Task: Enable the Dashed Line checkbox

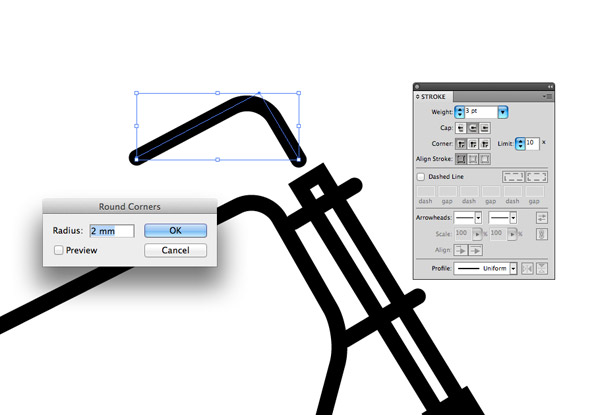Action: (421, 177)
